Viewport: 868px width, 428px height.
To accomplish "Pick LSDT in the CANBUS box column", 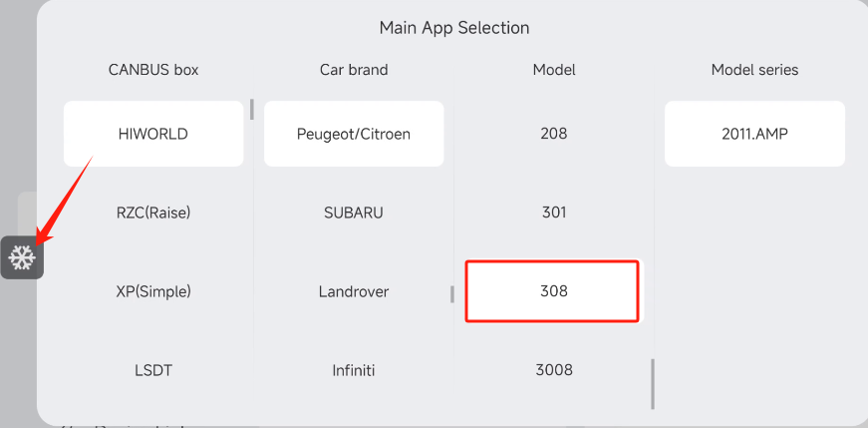I will click(153, 370).
